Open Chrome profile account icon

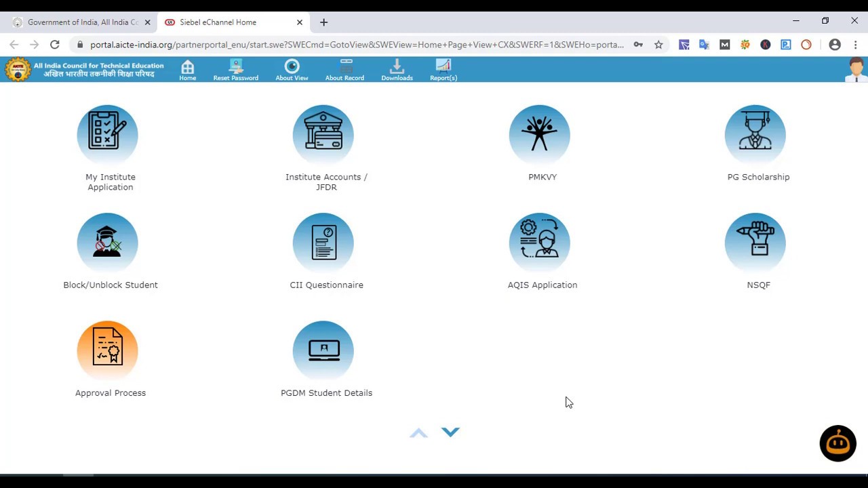pyautogui.click(x=835, y=45)
